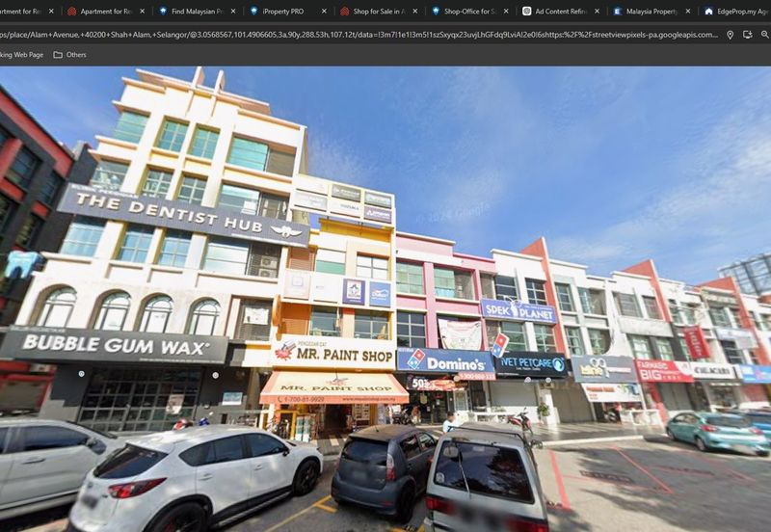The height and width of the screenshot is (532, 771).
Task: Open the Shop for Sale tab
Action: pyautogui.click(x=376, y=12)
